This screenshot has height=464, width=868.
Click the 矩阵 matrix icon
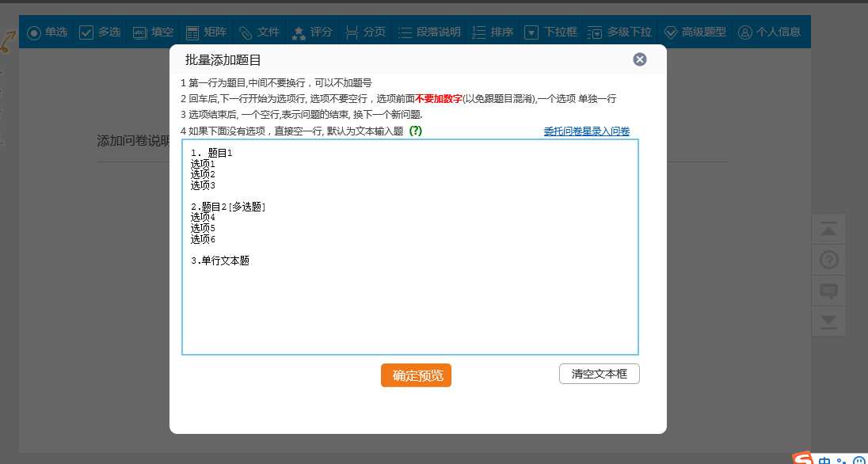click(x=192, y=33)
